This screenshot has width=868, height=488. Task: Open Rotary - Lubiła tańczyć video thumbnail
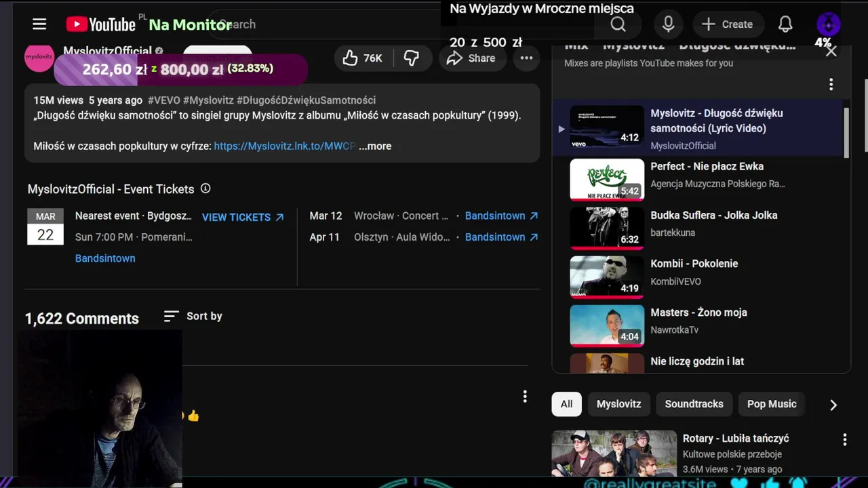point(614,453)
